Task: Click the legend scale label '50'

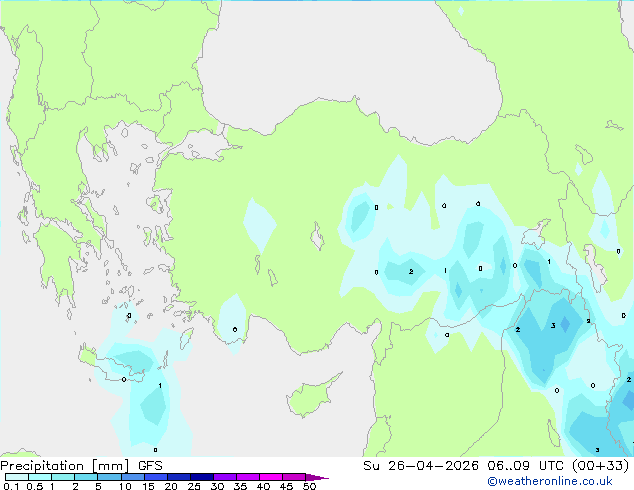Action: [310, 486]
